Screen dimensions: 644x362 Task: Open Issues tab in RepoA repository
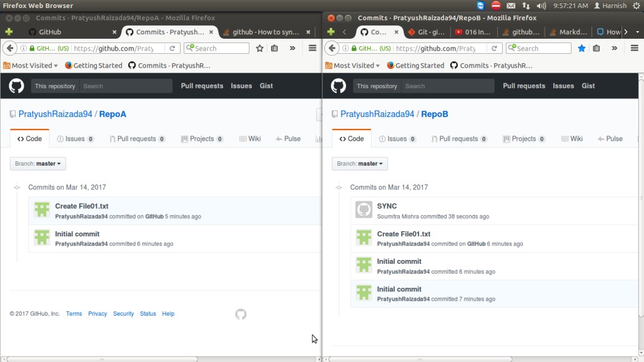[x=75, y=139]
